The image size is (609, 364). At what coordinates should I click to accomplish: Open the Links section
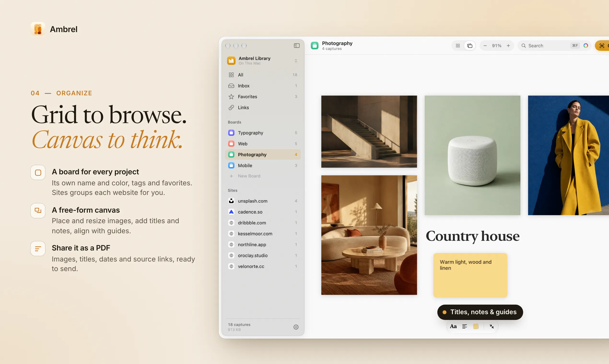pyautogui.click(x=263, y=108)
